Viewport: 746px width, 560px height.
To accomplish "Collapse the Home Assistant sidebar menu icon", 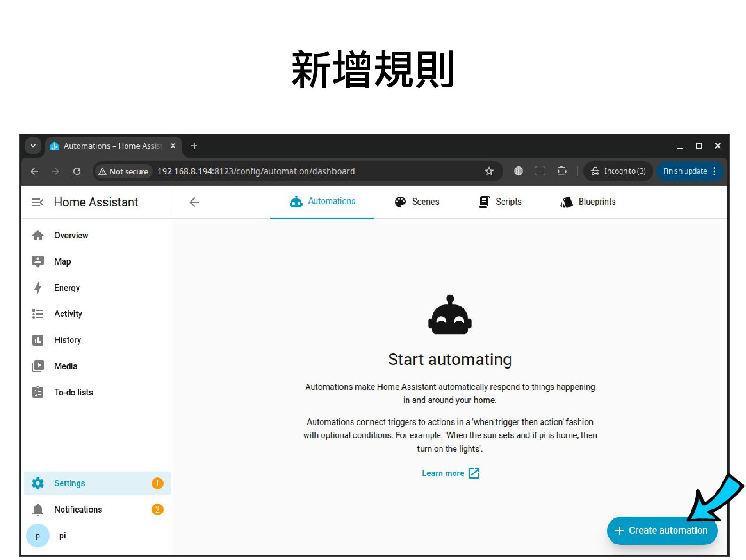I will (x=38, y=202).
